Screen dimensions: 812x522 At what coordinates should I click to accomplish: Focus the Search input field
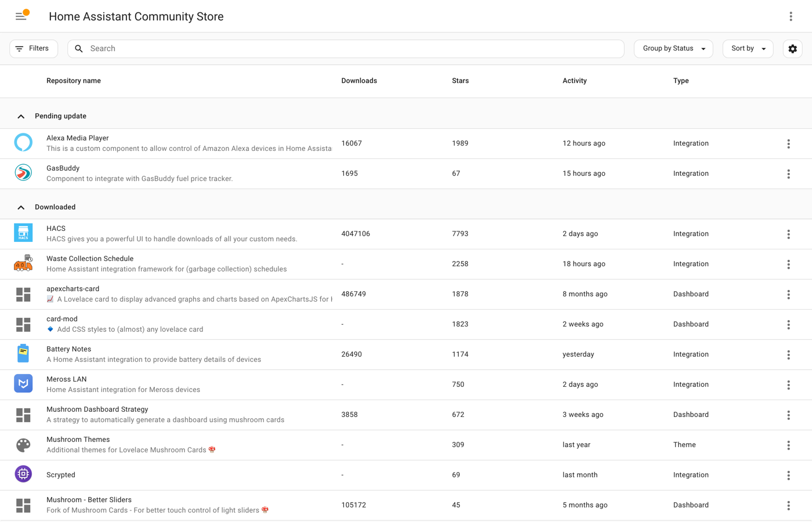click(x=346, y=49)
